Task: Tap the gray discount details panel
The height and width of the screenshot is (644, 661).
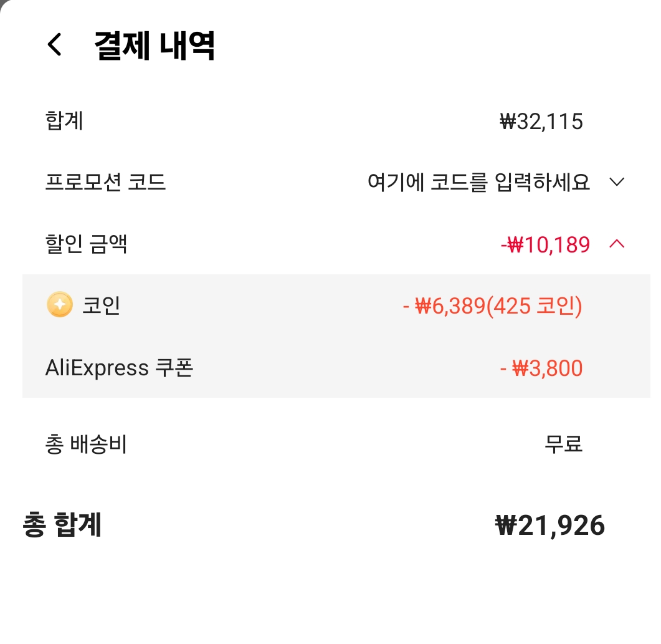Action: click(x=336, y=335)
